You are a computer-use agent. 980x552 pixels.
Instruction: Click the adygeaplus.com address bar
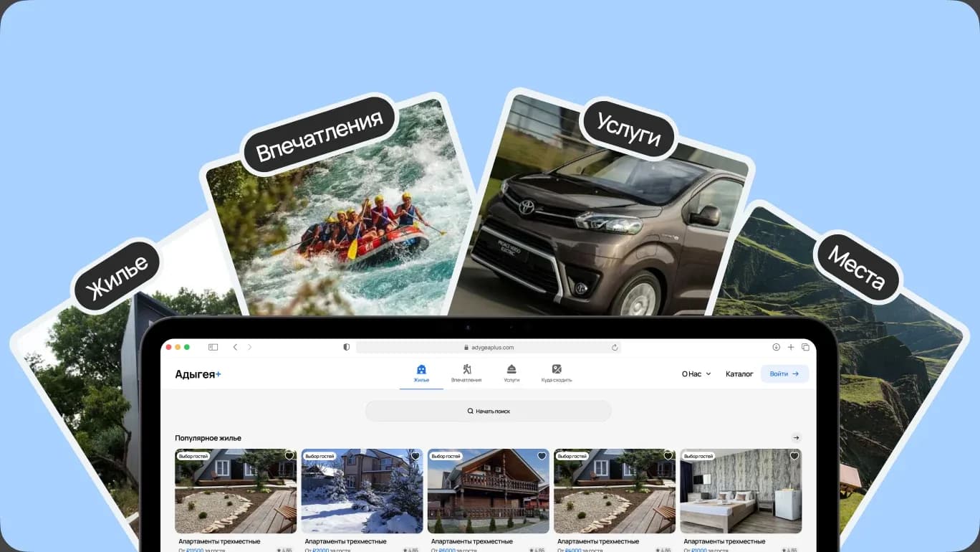[x=489, y=348]
